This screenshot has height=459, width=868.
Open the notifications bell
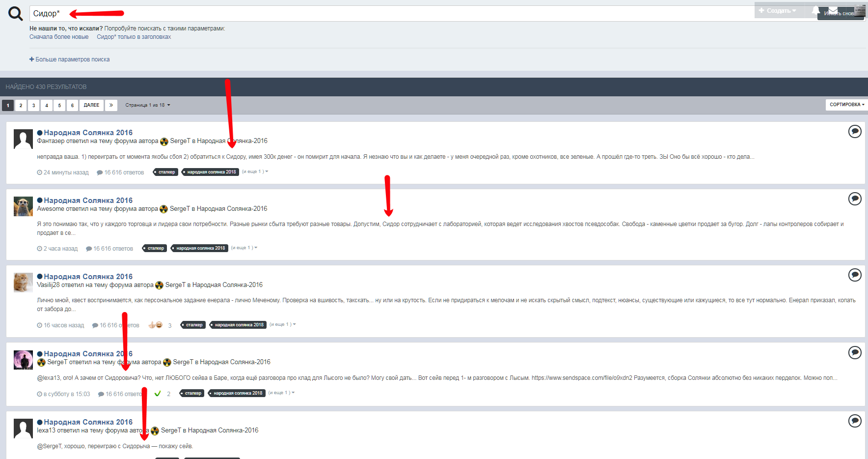[815, 10]
